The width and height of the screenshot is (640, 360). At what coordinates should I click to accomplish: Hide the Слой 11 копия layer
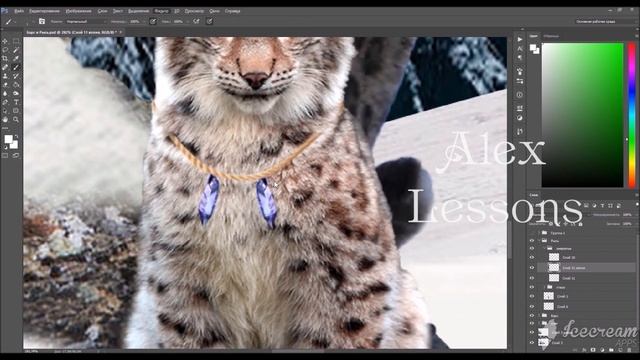(532, 268)
